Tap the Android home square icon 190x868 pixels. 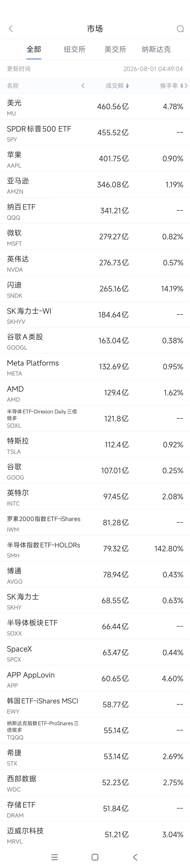click(x=95, y=857)
